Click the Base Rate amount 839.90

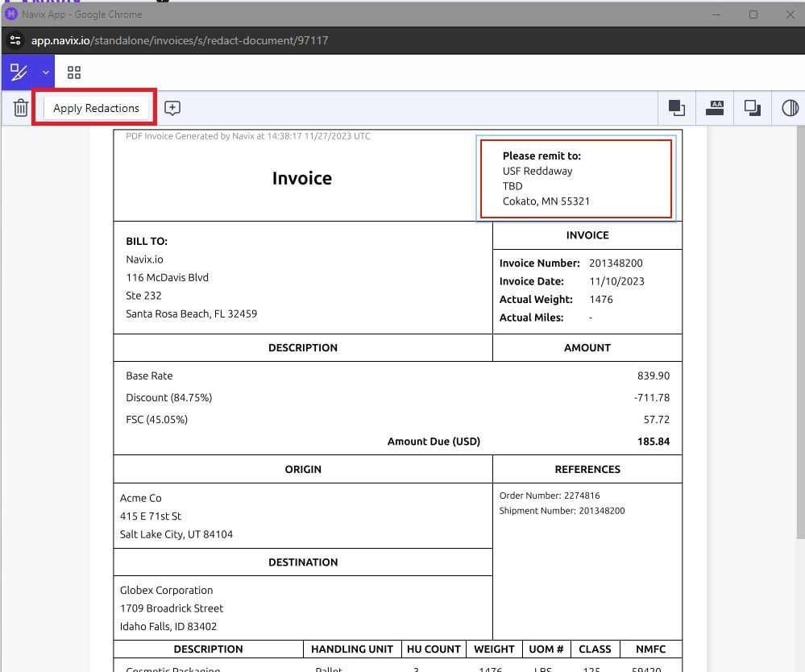click(653, 375)
